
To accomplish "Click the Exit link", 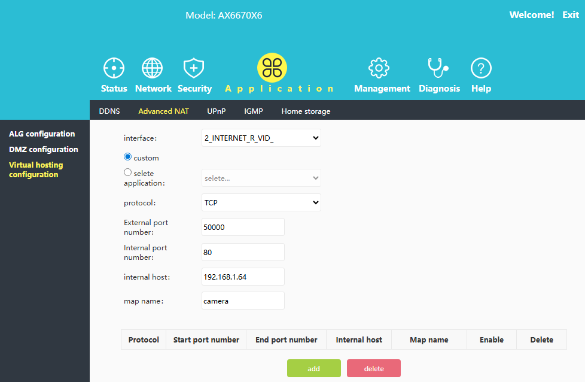I will pyautogui.click(x=571, y=15).
